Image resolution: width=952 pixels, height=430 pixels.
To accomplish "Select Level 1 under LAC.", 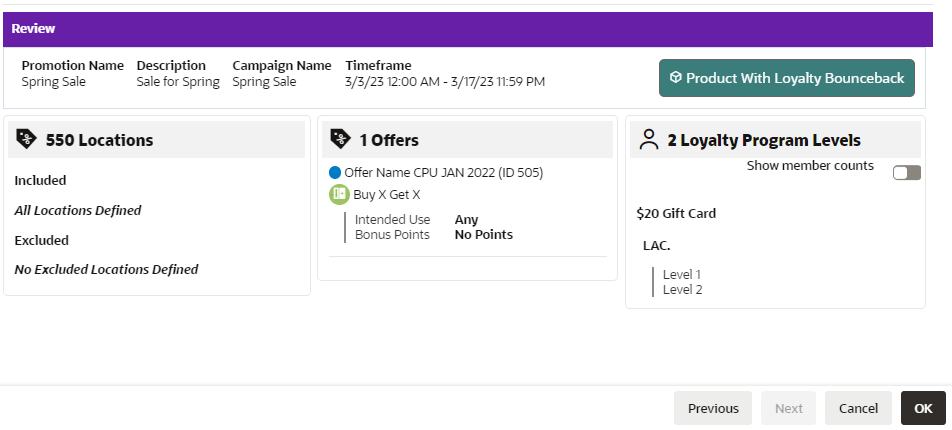I will 682,275.
